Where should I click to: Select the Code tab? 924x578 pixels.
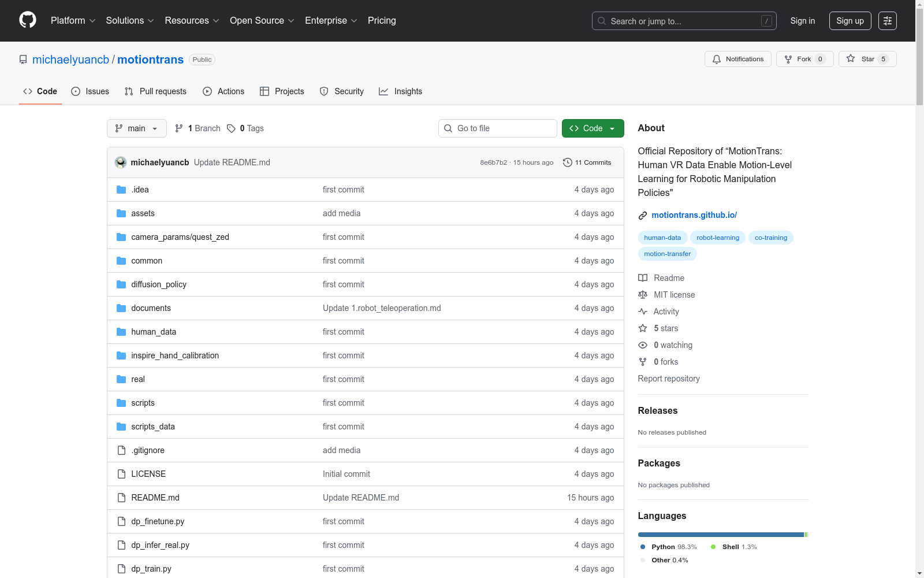[x=40, y=91]
